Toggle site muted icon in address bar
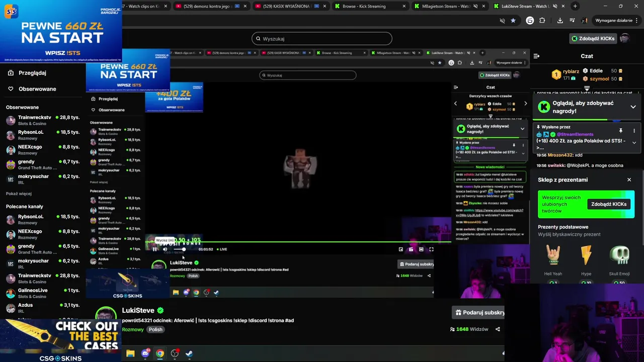 point(502,21)
